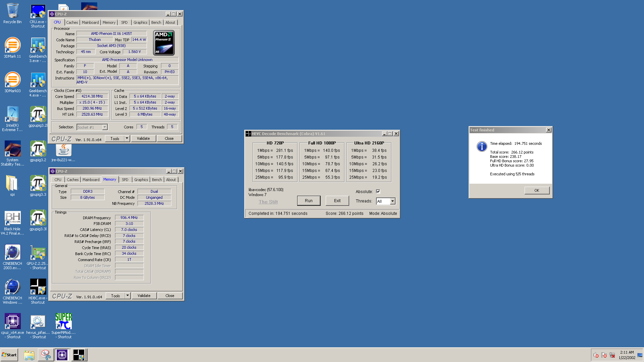Open the Threads dropdown in HEVC benchmark
Viewport: 644px width, 362px height.
click(392, 201)
